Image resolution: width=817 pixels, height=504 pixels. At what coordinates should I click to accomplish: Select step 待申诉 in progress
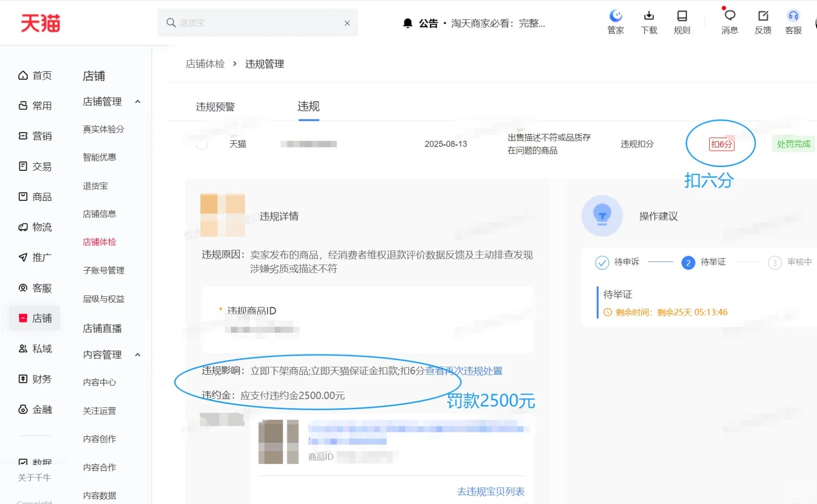(617, 262)
